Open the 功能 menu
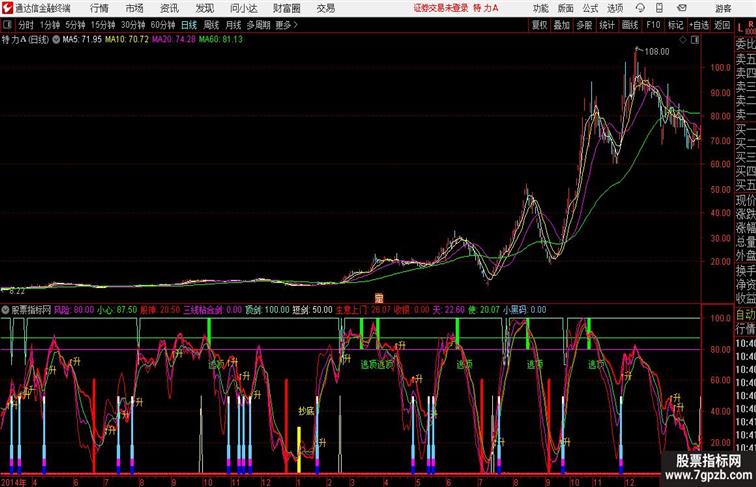Image resolution: width=756 pixels, height=487 pixels. point(541,8)
